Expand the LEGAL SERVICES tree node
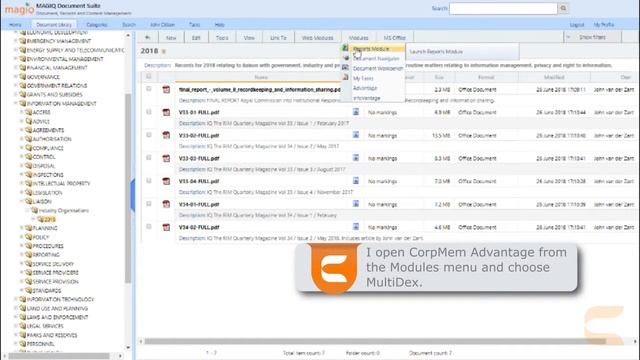Viewport: 640px width, 360px height. (x=16, y=326)
